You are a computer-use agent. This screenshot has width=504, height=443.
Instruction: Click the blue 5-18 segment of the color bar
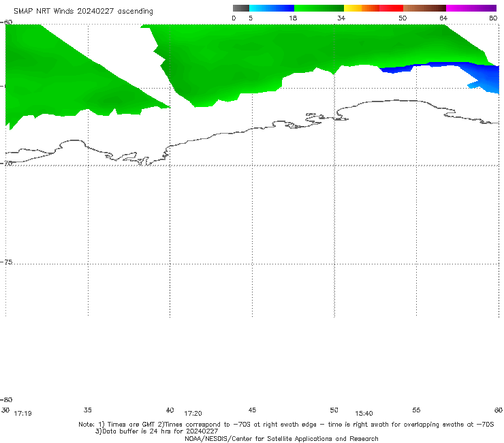pyautogui.click(x=272, y=8)
